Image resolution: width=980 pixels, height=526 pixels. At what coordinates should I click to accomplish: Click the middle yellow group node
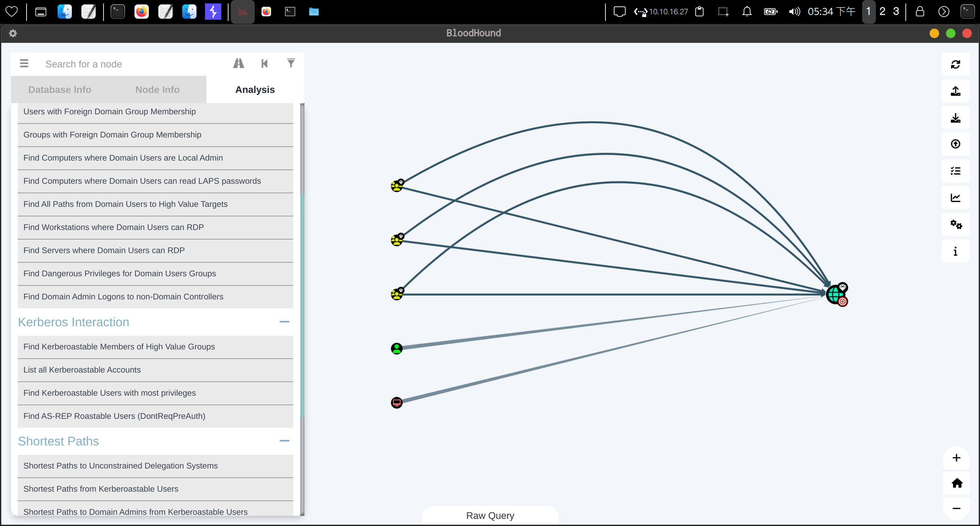[397, 240]
